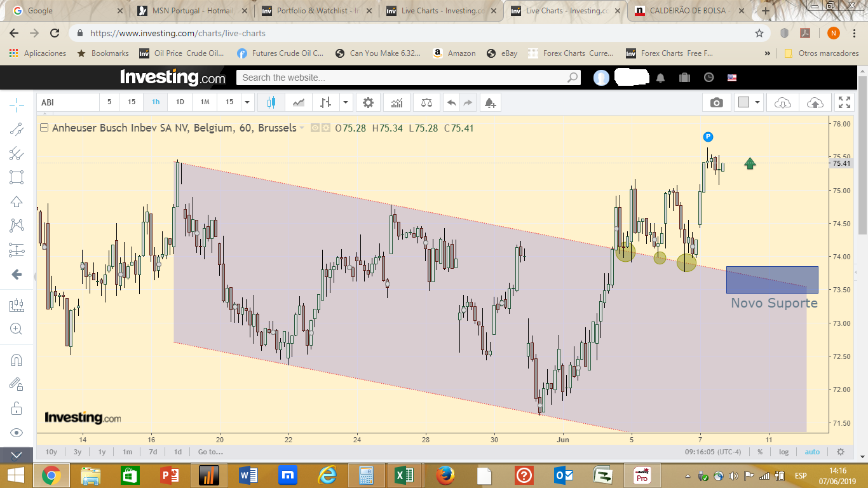Screen dimensions: 868x488
Task: Open the Go to... date dialog
Action: tap(210, 452)
